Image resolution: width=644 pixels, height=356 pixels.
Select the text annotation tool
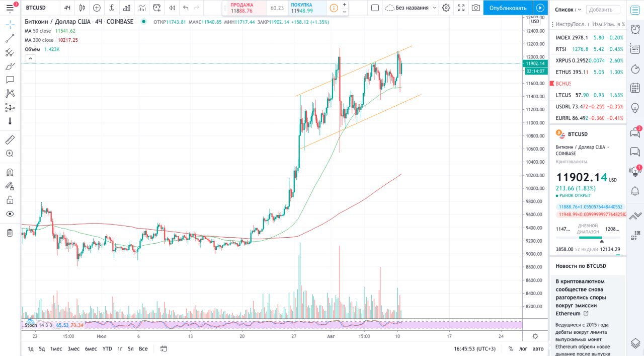pos(10,80)
